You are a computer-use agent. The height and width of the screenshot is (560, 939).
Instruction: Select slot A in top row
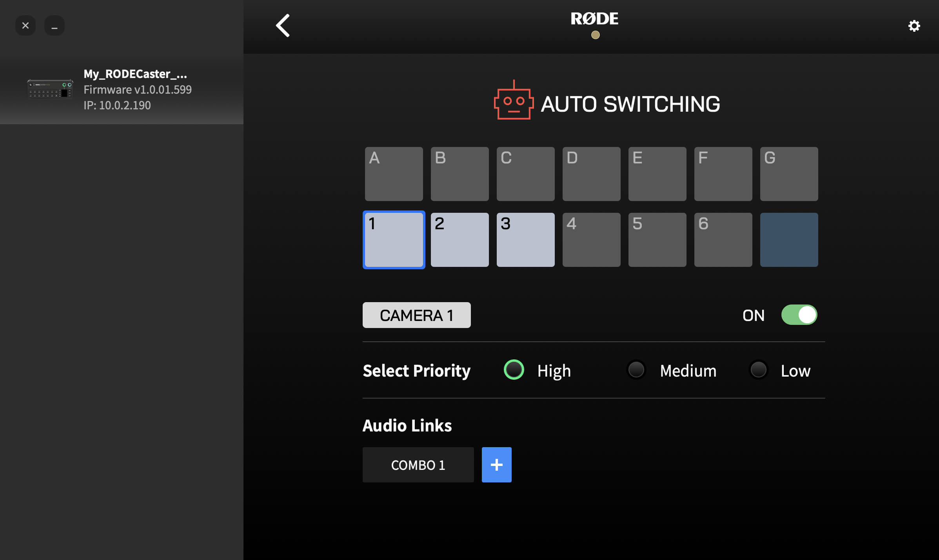click(x=394, y=174)
